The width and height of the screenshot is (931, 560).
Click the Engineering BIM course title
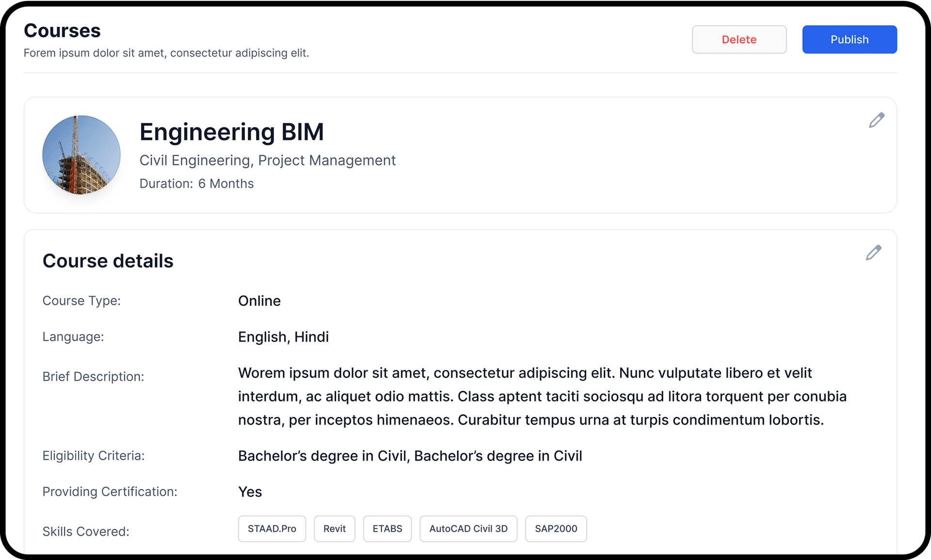[x=232, y=131]
